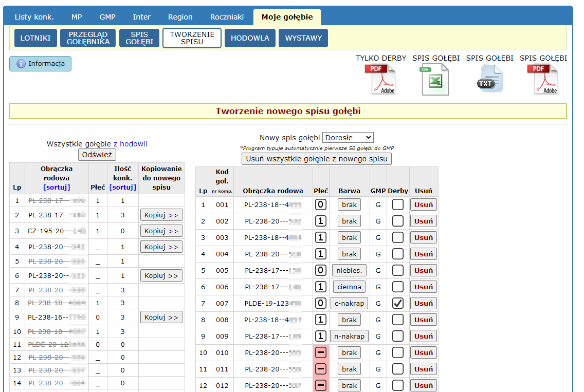Copy pigeon CZ-195-20 to new list

[x=161, y=231]
